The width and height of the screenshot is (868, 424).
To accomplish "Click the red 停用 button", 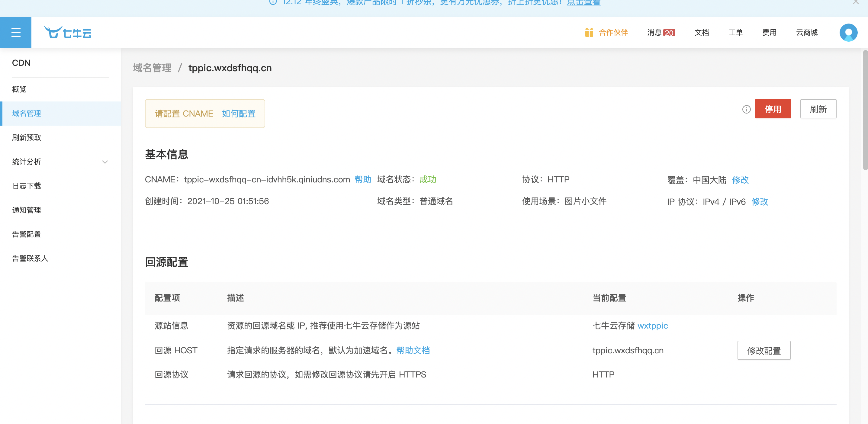I will click(773, 109).
